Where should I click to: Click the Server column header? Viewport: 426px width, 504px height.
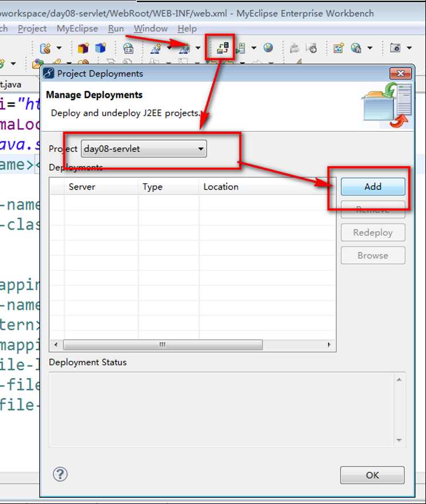pyautogui.click(x=101, y=187)
